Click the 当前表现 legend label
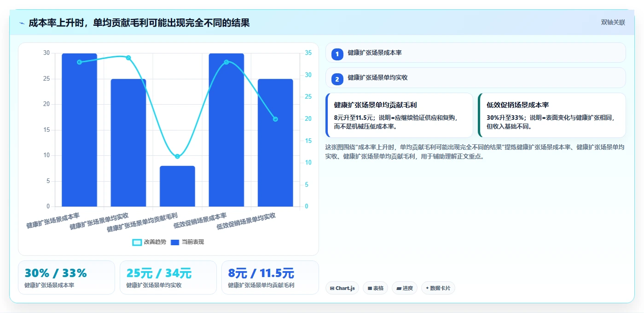Screen dimensions: 644x313 click(193, 242)
